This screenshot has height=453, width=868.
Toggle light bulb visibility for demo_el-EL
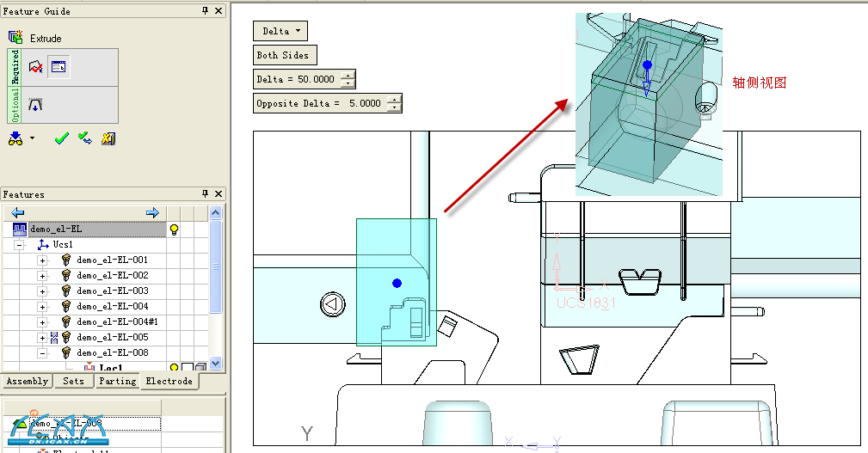pos(174,229)
